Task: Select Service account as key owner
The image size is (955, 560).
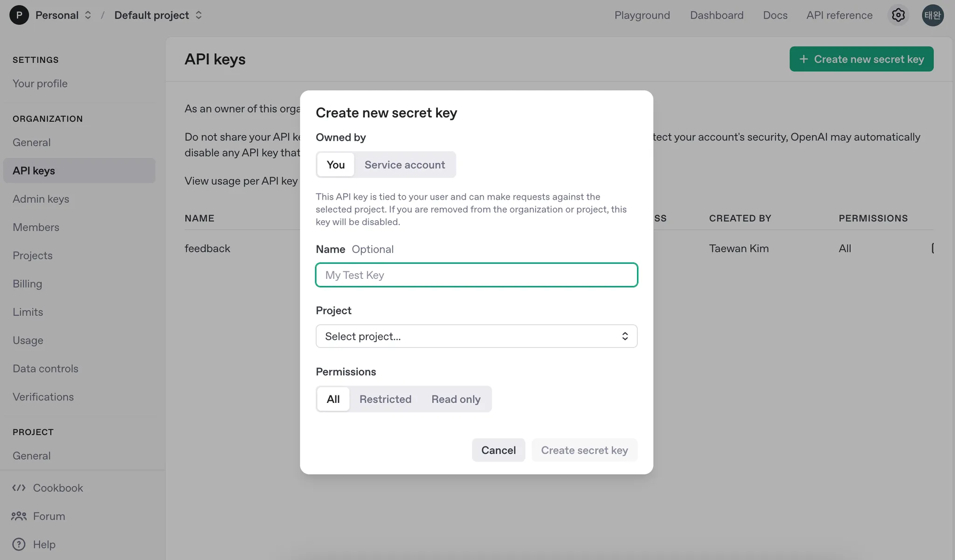Action: 404,165
